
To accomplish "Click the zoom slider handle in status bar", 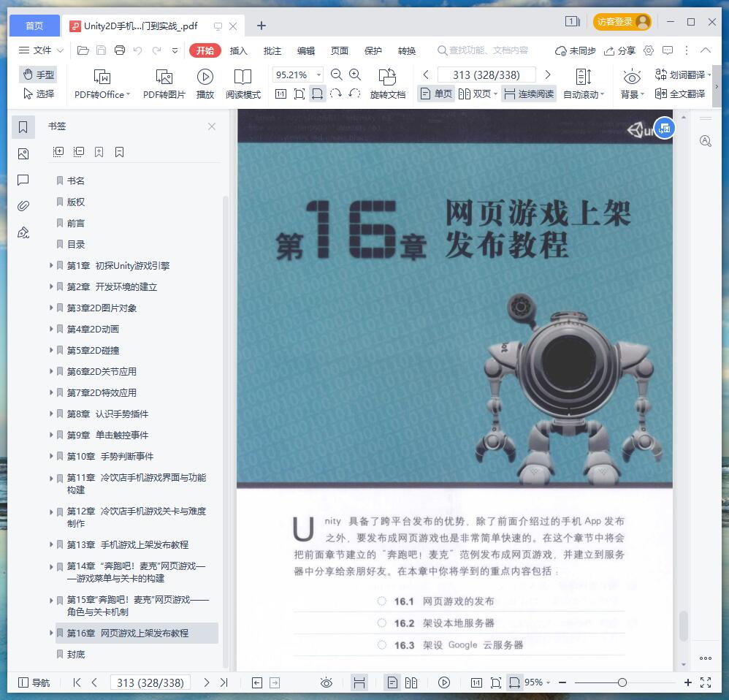I will tap(622, 682).
